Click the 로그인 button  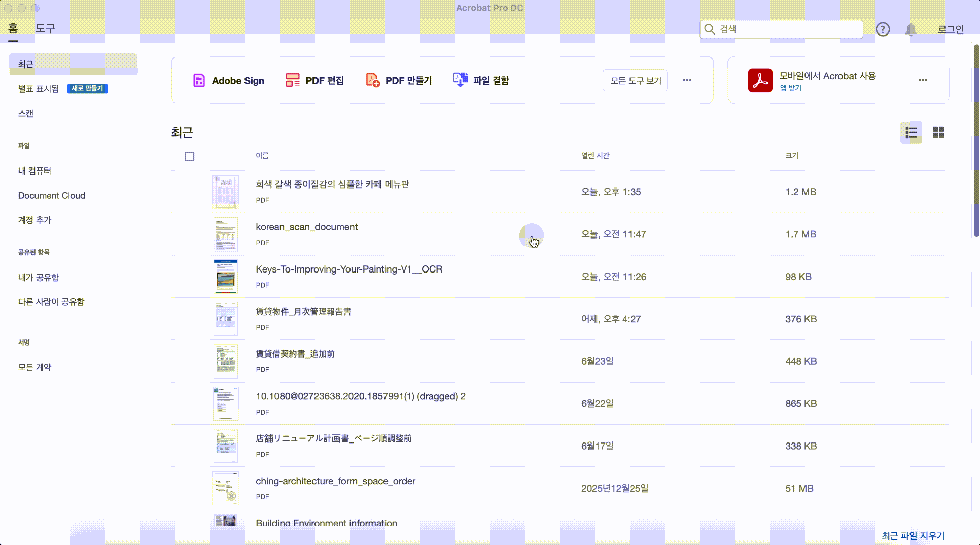(x=951, y=29)
